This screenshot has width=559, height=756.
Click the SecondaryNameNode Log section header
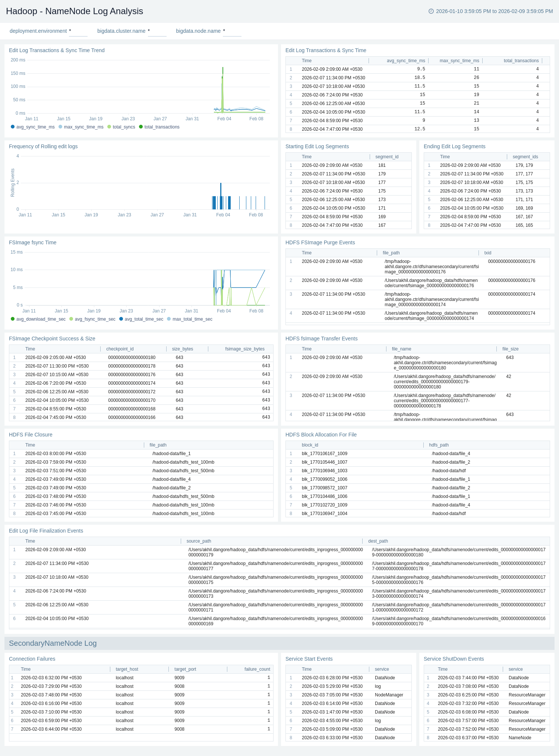[53, 643]
